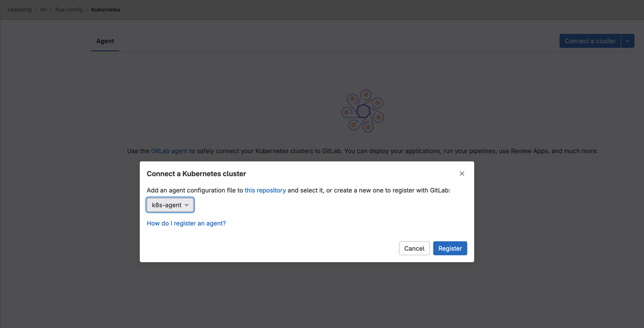The height and width of the screenshot is (328, 644).
Task: Click inside the agent selection field
Action: [168, 205]
